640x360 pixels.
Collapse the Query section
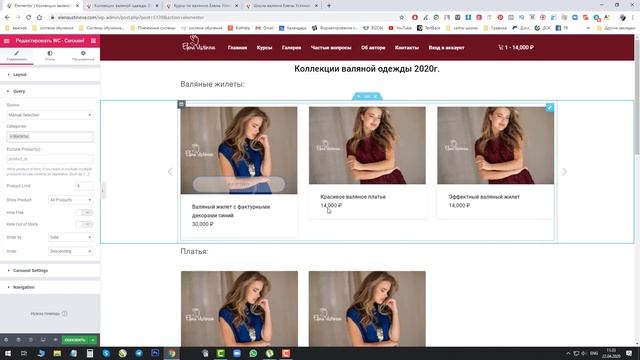(x=50, y=91)
